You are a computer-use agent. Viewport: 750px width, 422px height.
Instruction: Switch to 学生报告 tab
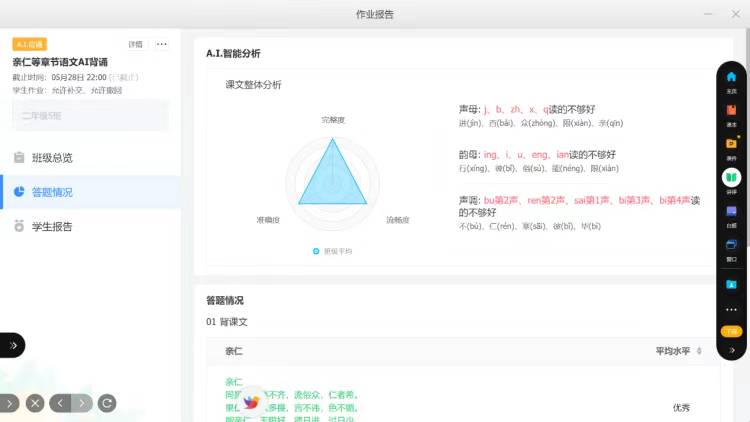click(52, 227)
